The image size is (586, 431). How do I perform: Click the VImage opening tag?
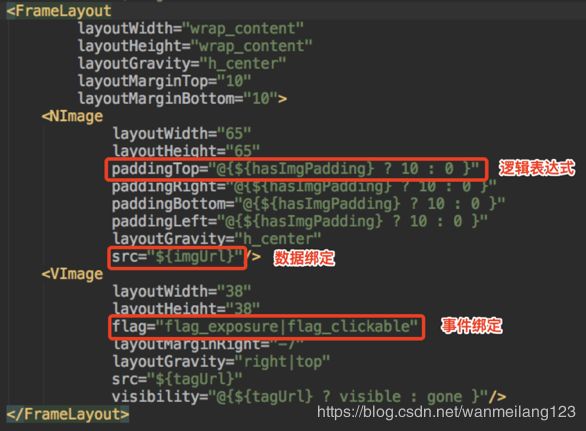pos(72,274)
